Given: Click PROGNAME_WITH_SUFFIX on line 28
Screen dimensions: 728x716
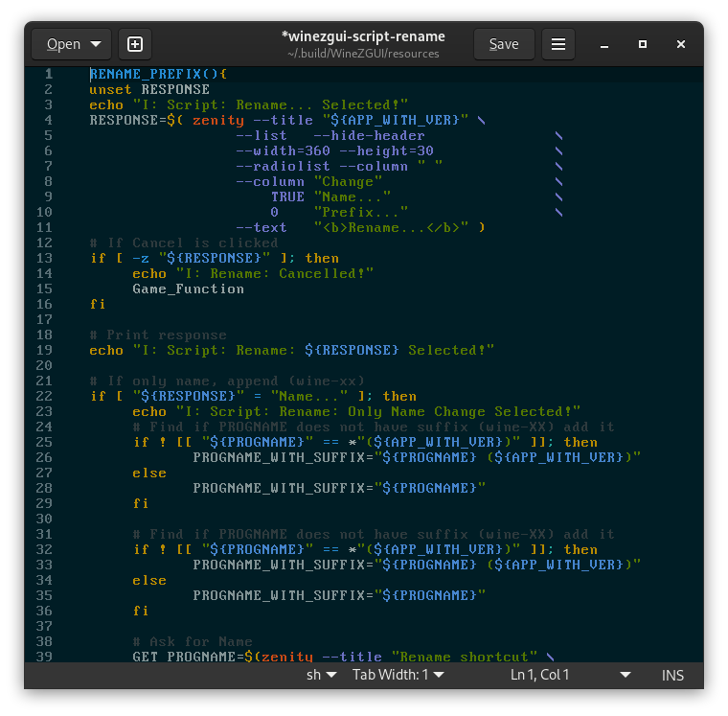Looking at the screenshot, I should (x=339, y=488).
